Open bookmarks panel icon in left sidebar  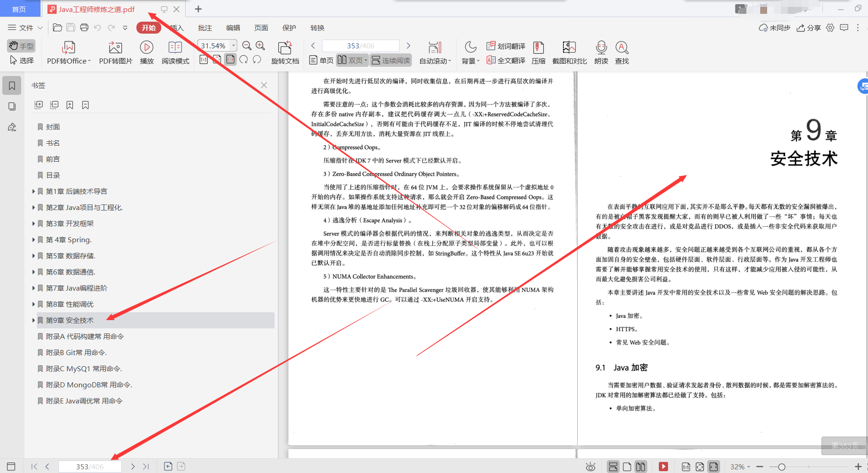[x=12, y=86]
